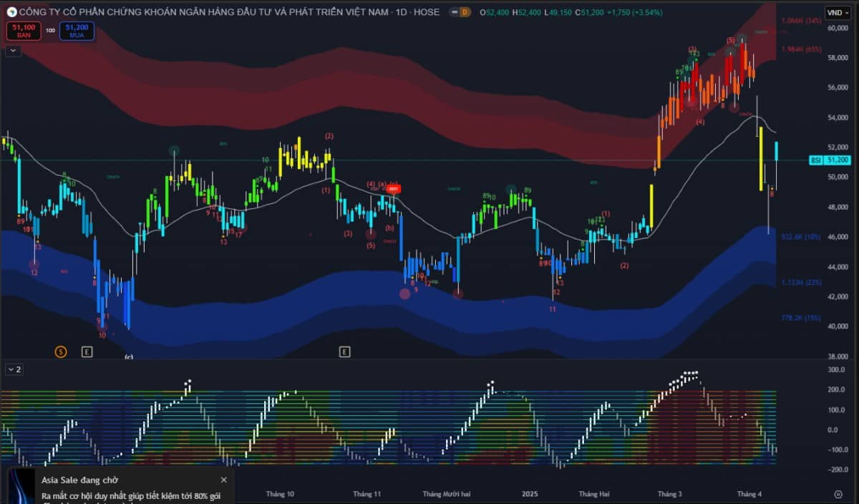Click the BSI 51,200 last price label

click(830, 160)
